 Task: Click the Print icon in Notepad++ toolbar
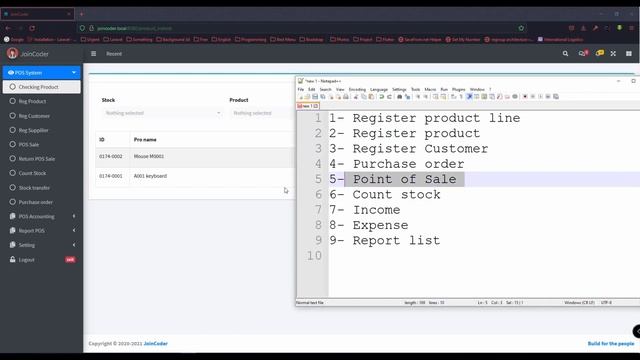[346, 97]
